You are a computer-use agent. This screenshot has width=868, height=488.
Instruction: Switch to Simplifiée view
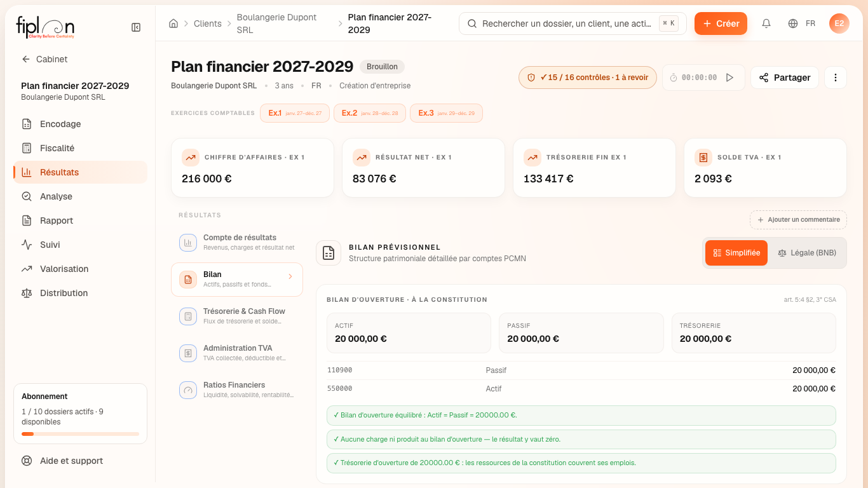736,253
